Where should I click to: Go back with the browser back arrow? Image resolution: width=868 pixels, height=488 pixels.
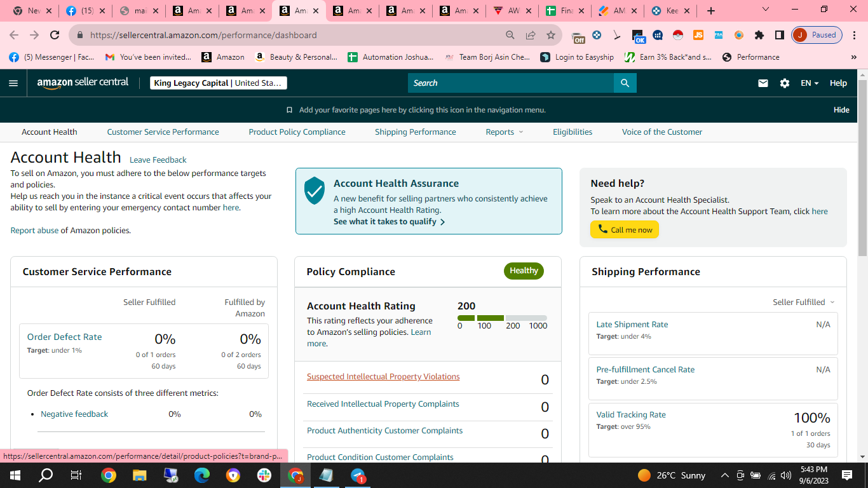click(x=14, y=35)
